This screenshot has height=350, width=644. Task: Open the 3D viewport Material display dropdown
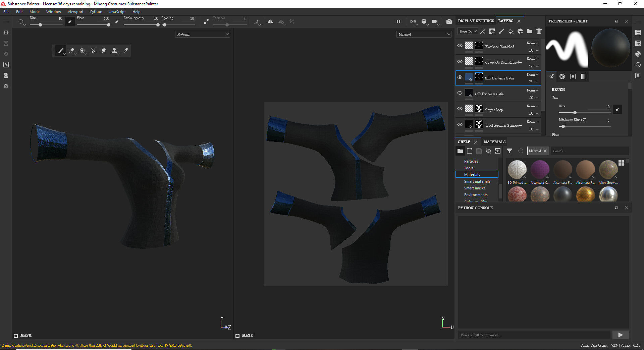point(203,34)
